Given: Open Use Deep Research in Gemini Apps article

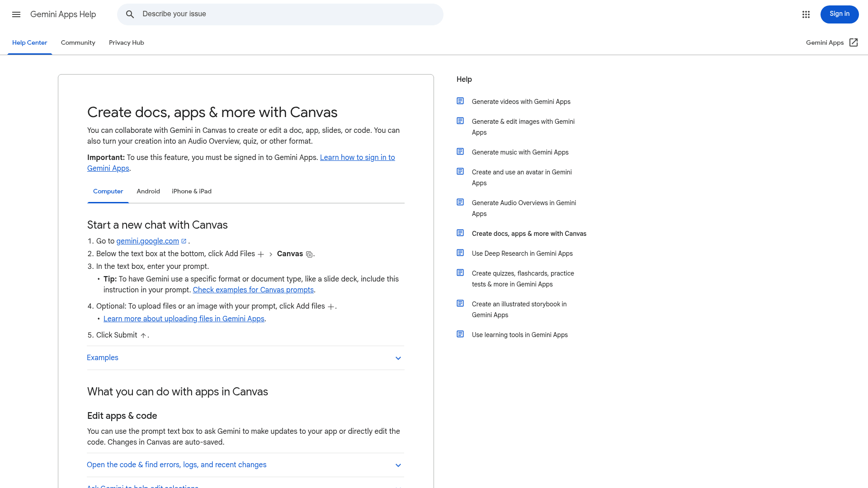Looking at the screenshot, I should point(522,253).
